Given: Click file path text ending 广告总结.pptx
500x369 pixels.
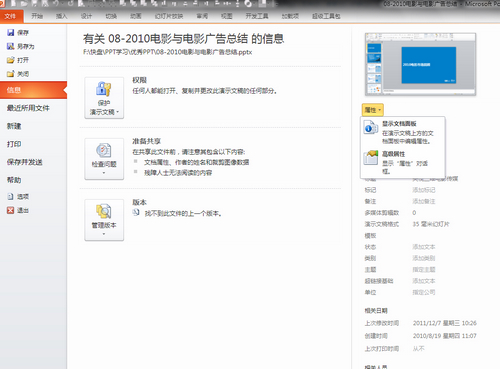Looking at the screenshot, I should click(168, 52).
